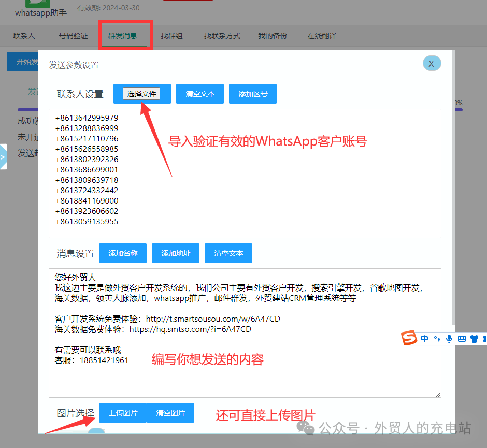487x448 pixels.
Task: Click the t.smartsousou.com link text
Action: point(213,319)
